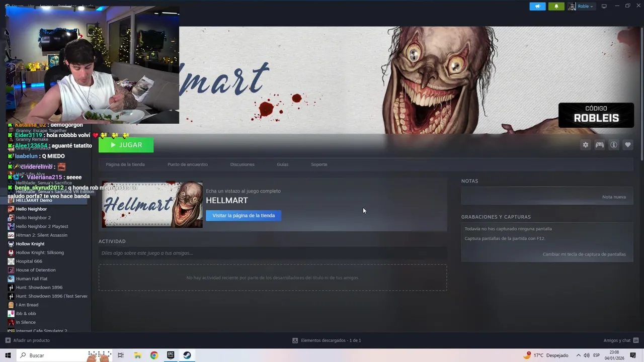Click the Human Fall Flat icon
The width and height of the screenshot is (644, 362).
[x=11, y=279]
